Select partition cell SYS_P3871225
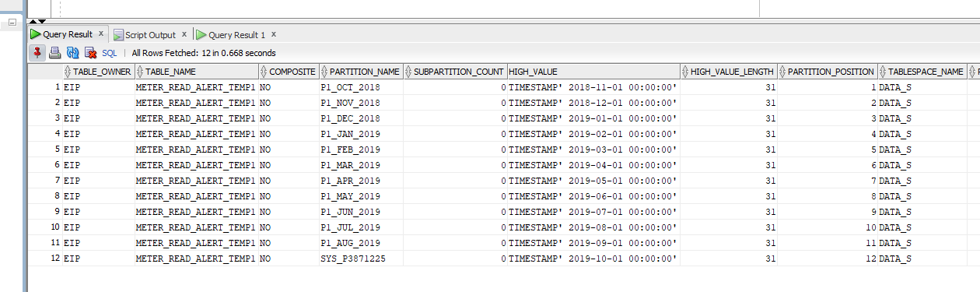 coord(361,259)
